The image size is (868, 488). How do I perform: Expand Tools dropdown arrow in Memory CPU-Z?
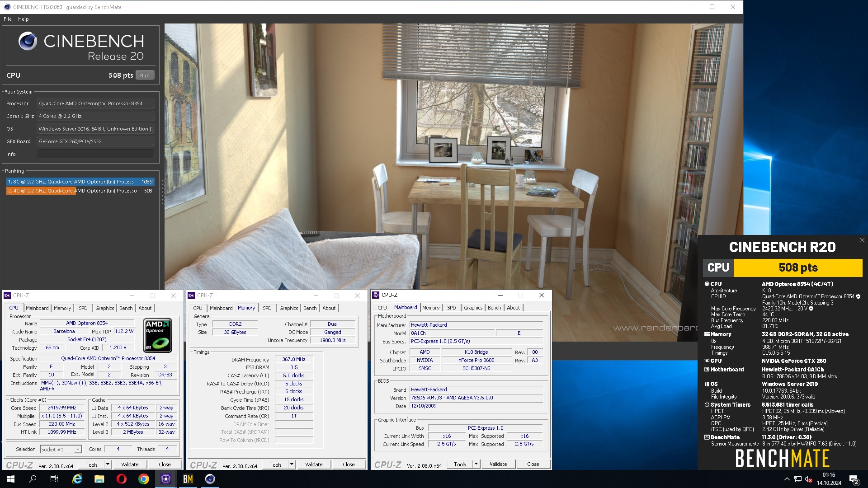(x=292, y=465)
